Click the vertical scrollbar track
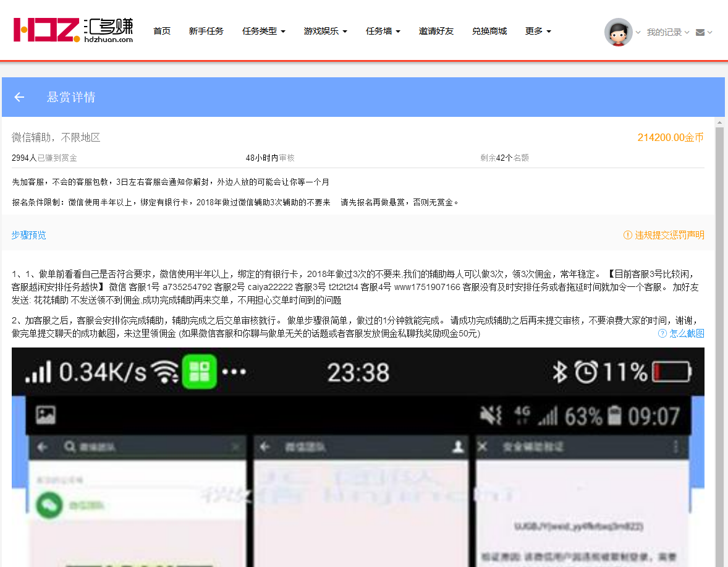Image resolution: width=728 pixels, height=567 pixels. click(719, 348)
